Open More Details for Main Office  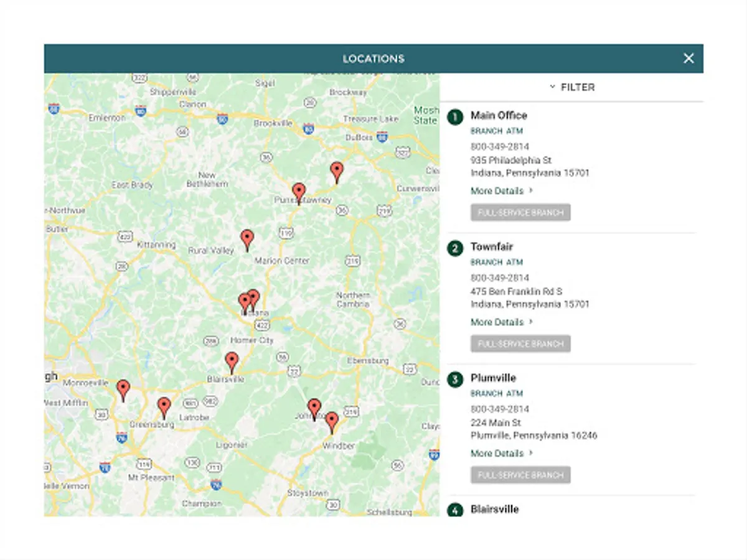[x=502, y=191]
